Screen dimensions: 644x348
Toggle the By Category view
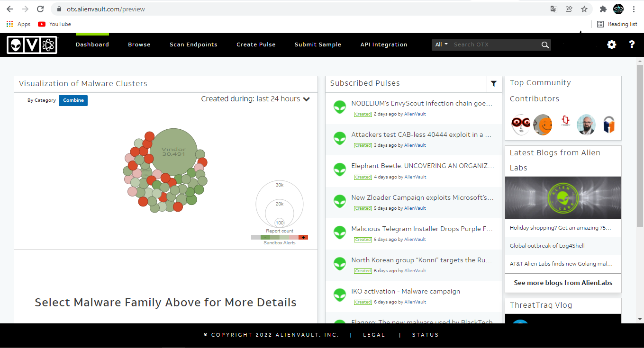point(42,100)
